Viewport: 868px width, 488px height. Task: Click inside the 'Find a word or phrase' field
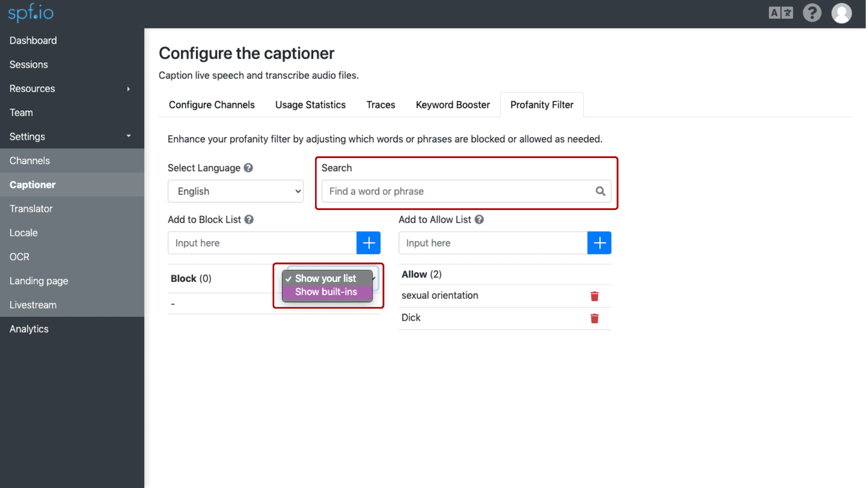point(452,191)
